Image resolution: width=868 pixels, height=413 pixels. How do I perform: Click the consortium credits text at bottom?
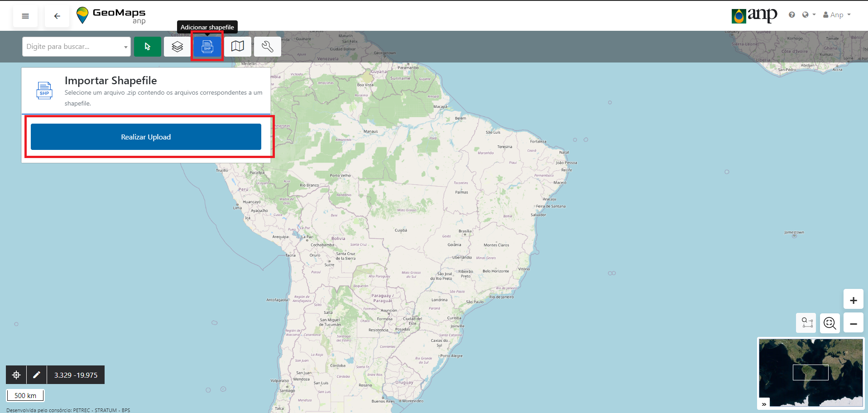68,410
